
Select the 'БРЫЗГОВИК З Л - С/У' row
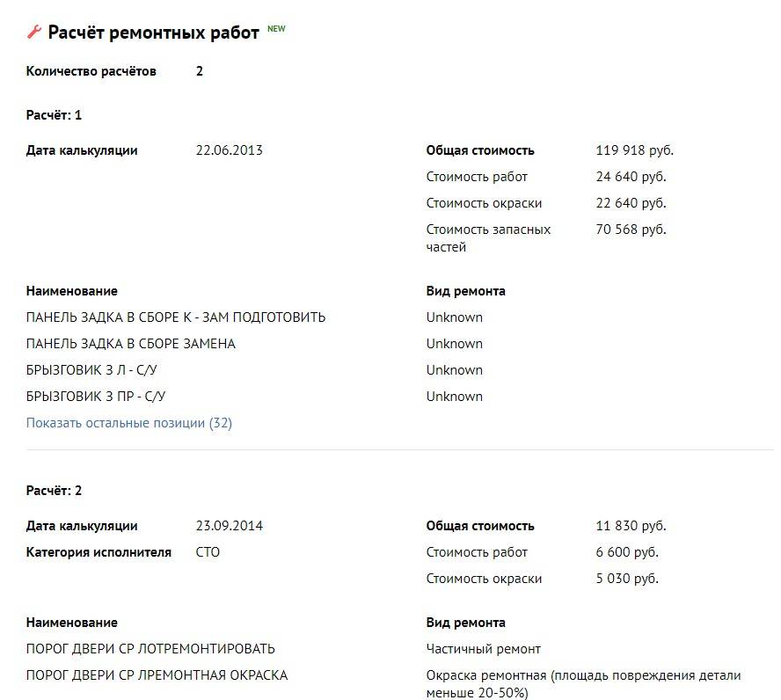pyautogui.click(x=96, y=370)
